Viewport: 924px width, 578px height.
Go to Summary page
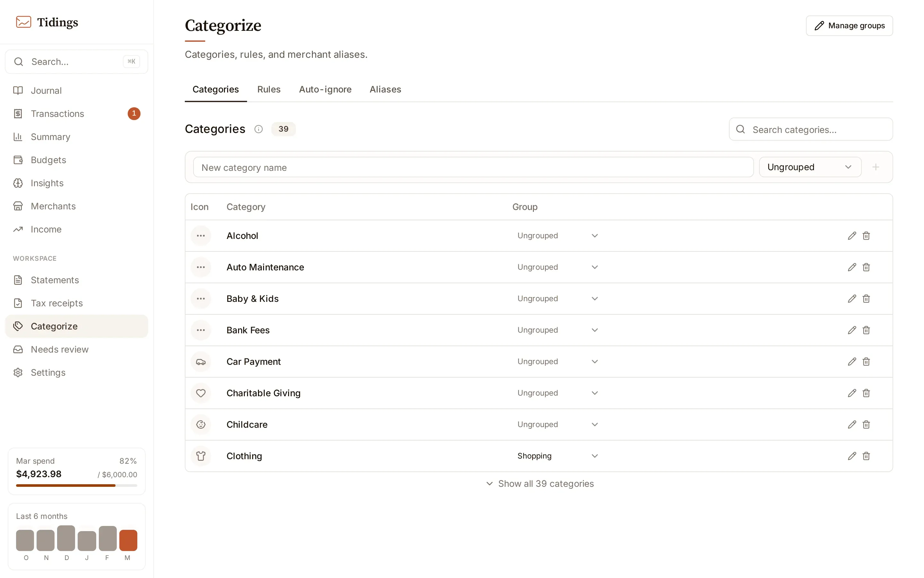tap(76, 137)
